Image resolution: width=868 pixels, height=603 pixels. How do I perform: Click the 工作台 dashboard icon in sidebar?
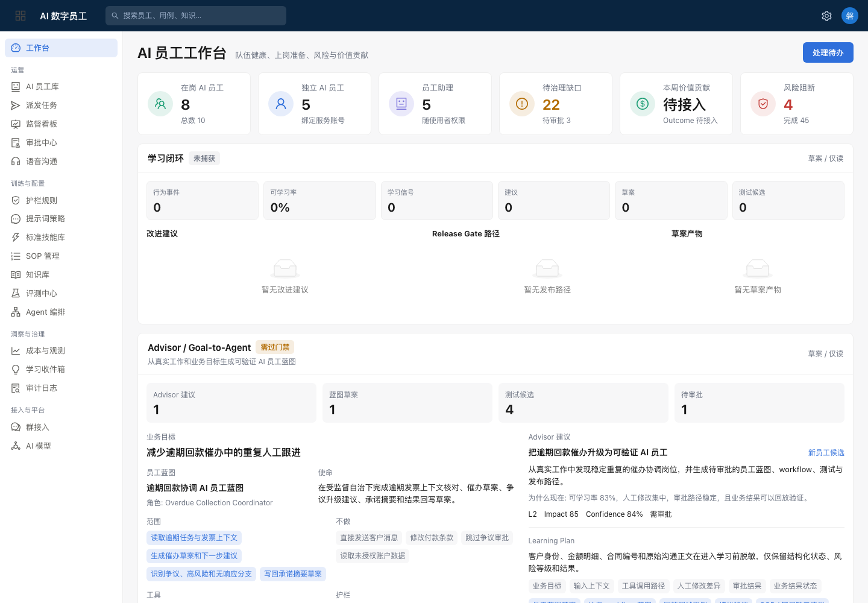point(16,48)
